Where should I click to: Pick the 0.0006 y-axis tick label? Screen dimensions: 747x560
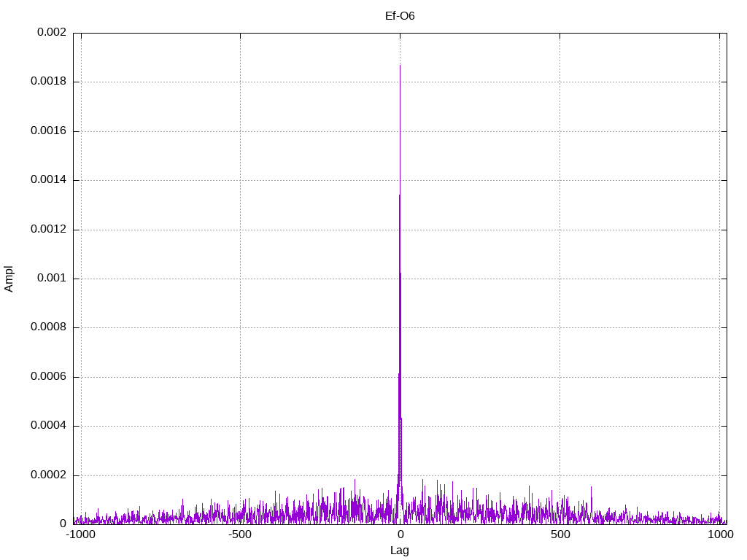(48, 377)
